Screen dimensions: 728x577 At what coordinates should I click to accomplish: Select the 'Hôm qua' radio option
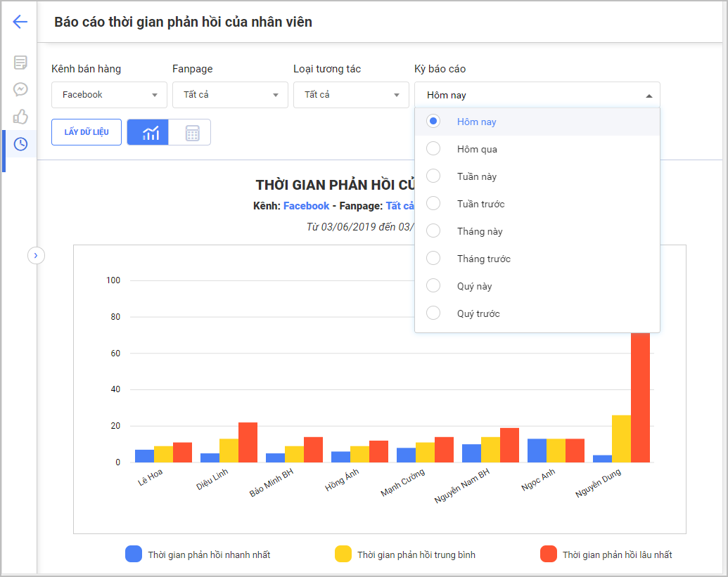pos(434,149)
